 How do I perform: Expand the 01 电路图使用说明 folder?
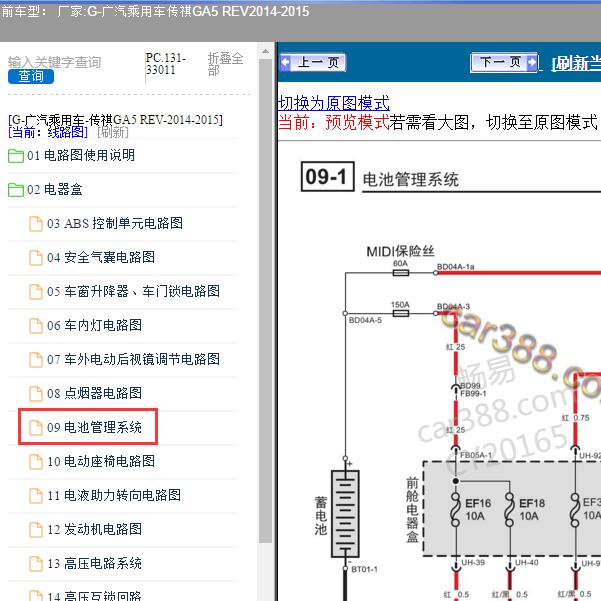tap(81, 155)
